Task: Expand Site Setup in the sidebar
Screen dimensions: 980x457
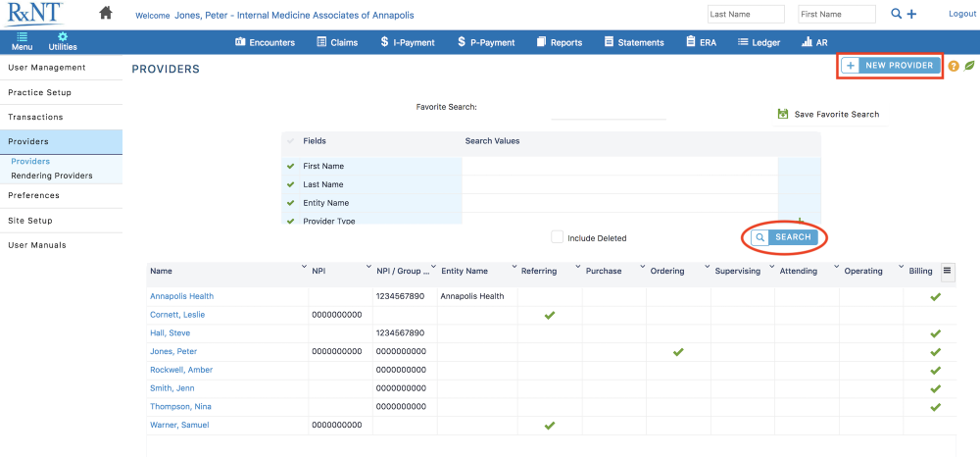Action: (x=61, y=221)
